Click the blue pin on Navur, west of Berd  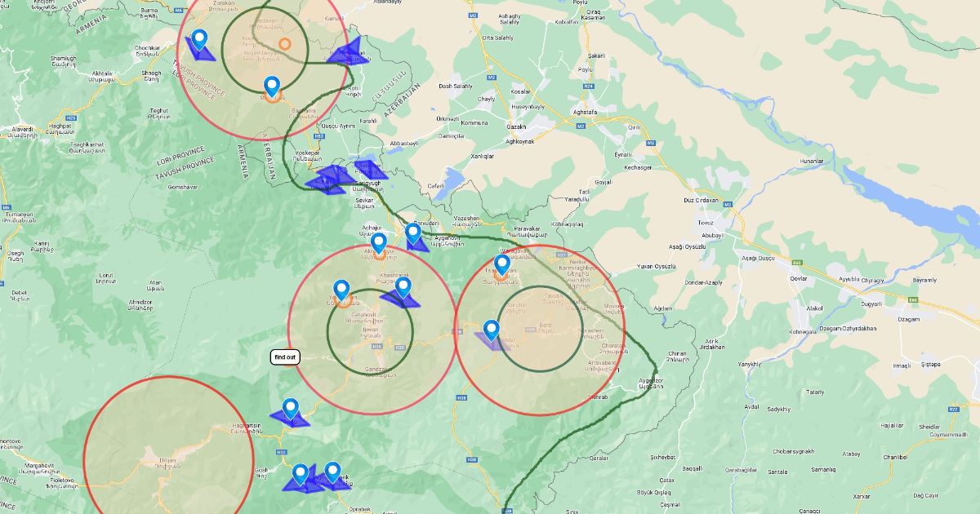coord(492,330)
